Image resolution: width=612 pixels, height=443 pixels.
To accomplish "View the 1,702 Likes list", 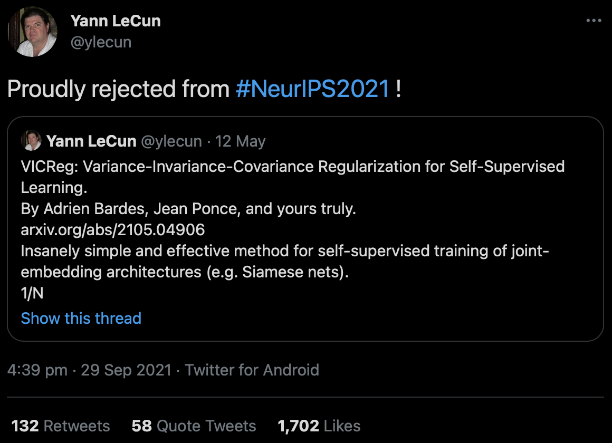I will click(x=318, y=425).
